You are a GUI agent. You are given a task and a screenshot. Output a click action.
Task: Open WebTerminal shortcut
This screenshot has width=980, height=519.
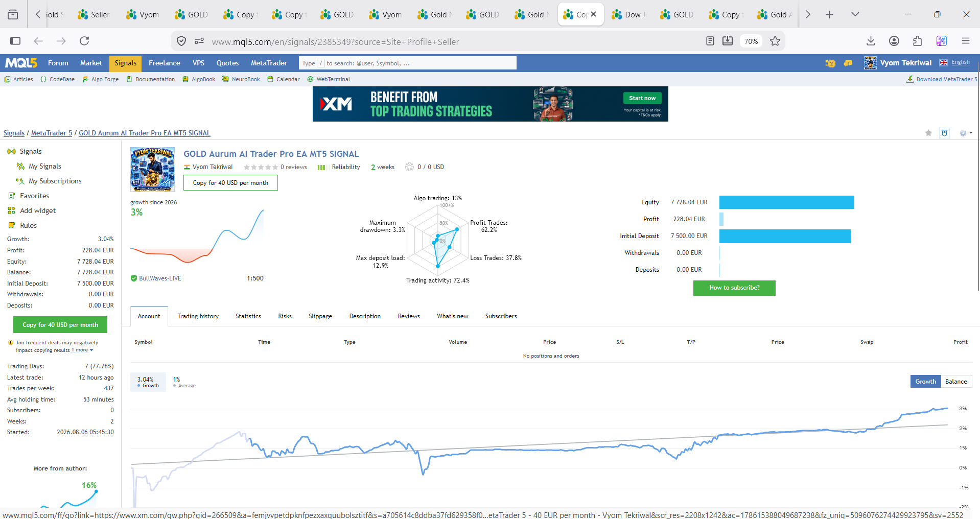[329, 79]
